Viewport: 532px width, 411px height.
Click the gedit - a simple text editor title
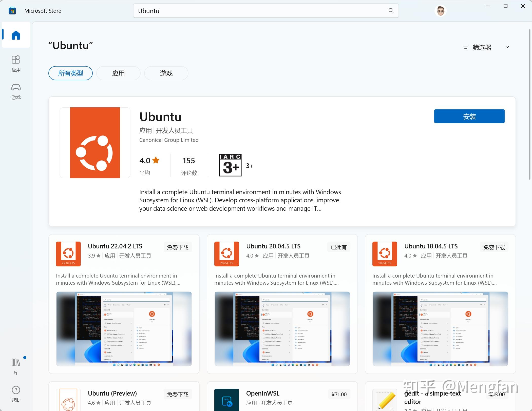432,398
